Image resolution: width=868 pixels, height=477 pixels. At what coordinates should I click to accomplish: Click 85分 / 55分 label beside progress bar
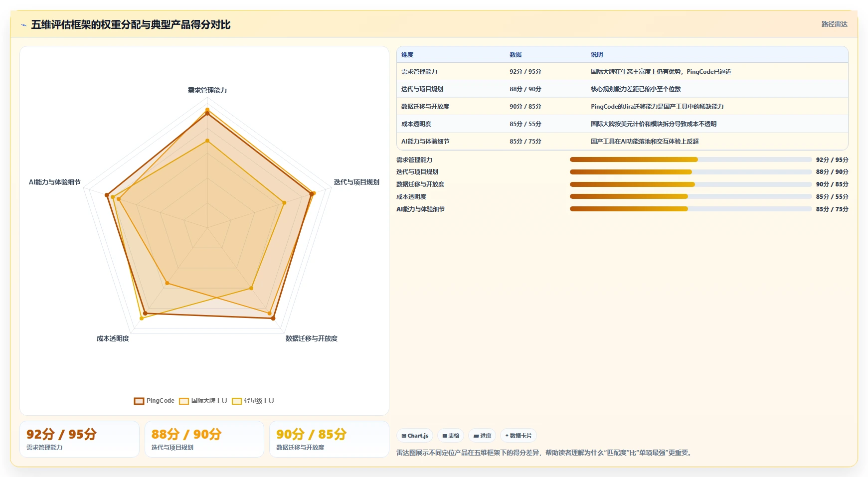tap(832, 196)
